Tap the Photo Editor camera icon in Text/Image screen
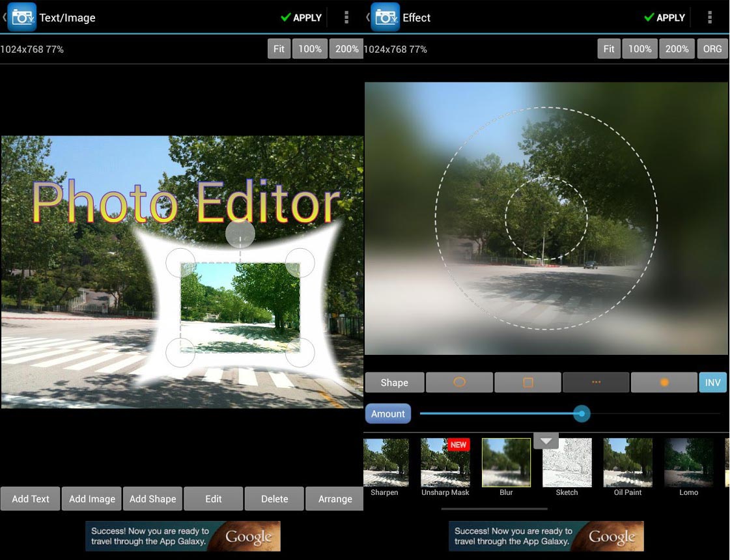The height and width of the screenshot is (560, 732). [21, 18]
